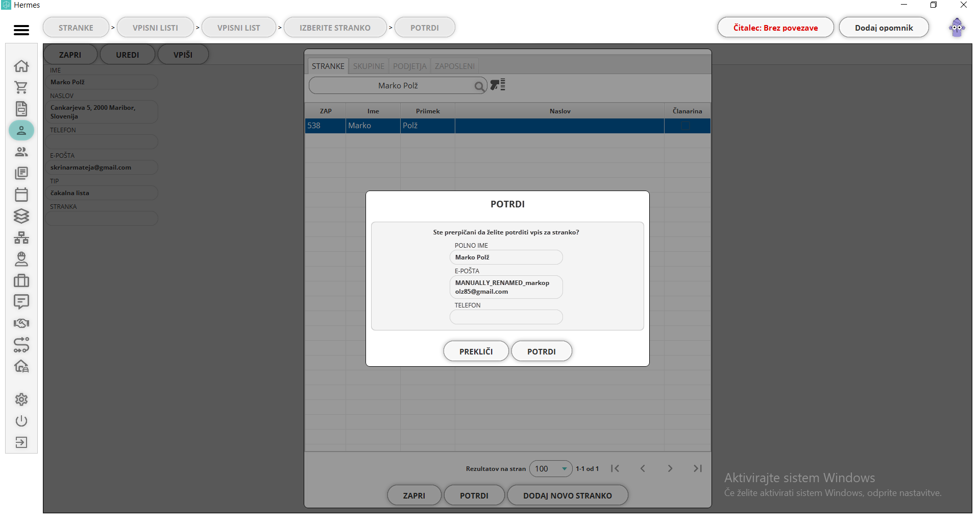The height and width of the screenshot is (521, 980).
Task: Click UREDI button
Action: pyautogui.click(x=127, y=55)
